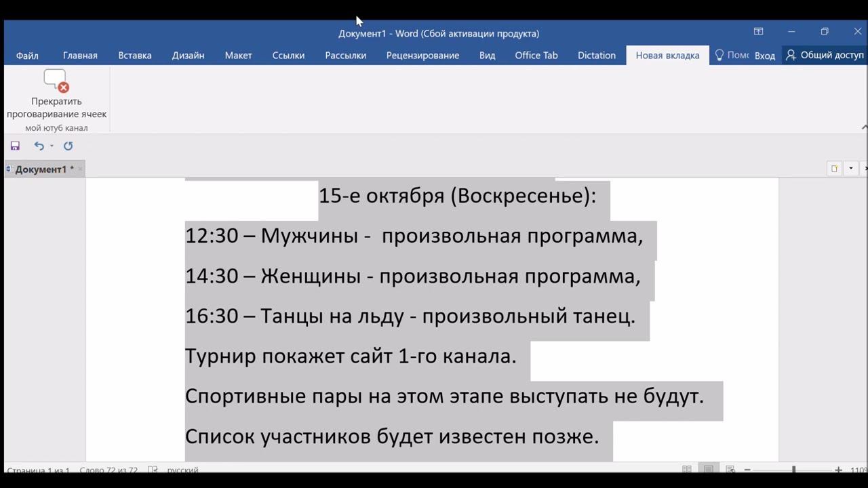This screenshot has height=488, width=868.
Task: Click the line "Список участников будет известен позже."
Action: click(x=392, y=436)
